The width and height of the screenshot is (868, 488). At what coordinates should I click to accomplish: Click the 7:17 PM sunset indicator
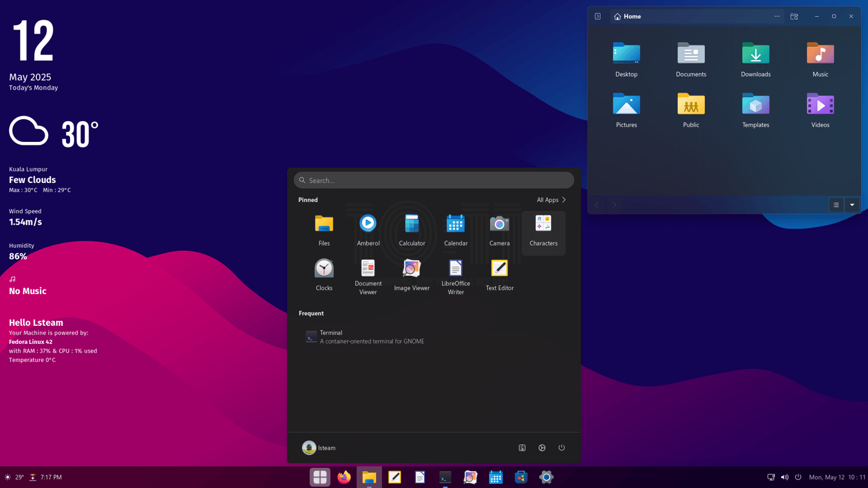(46, 477)
